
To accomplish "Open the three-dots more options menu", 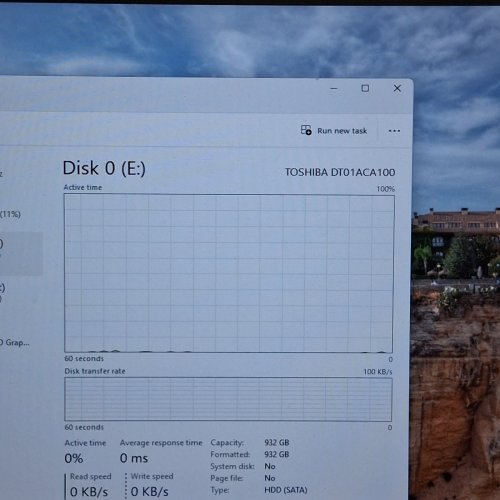I will click(x=394, y=131).
